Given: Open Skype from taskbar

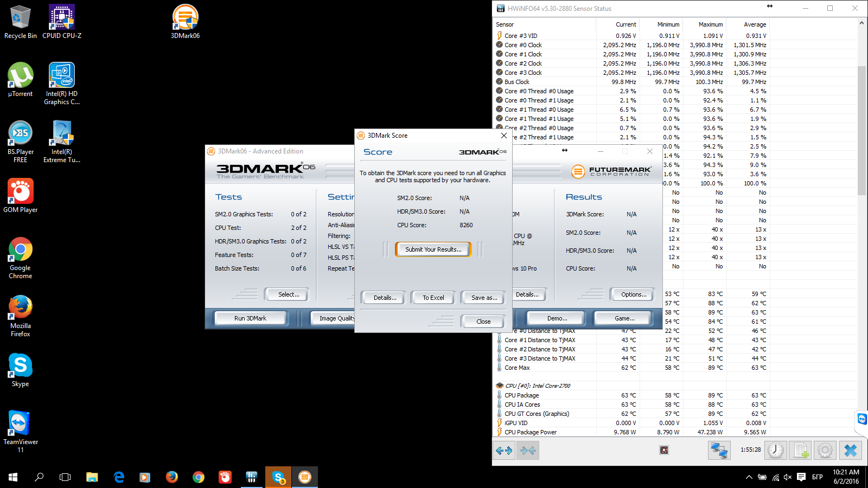Looking at the screenshot, I should click(x=278, y=477).
